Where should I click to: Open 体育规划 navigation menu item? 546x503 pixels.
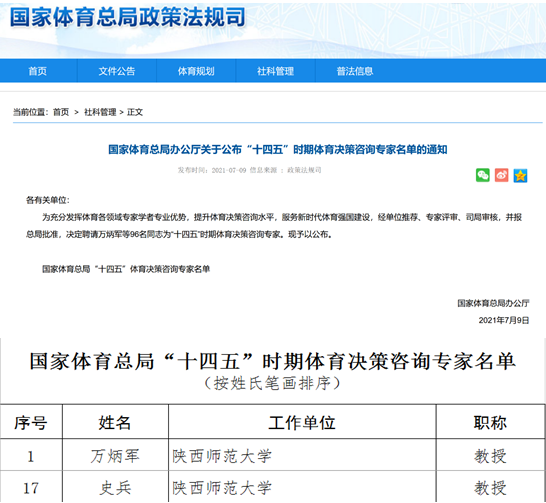(196, 71)
